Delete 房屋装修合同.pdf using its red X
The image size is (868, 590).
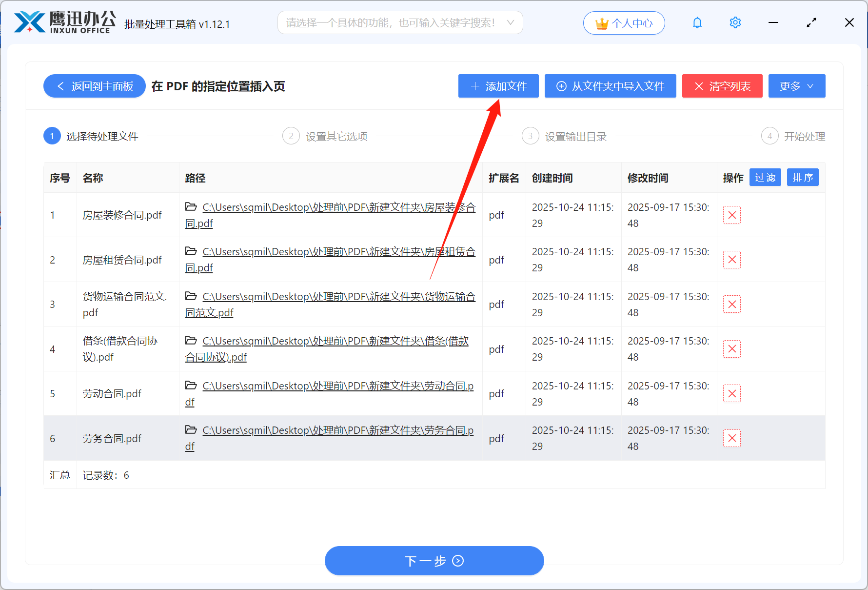(731, 215)
